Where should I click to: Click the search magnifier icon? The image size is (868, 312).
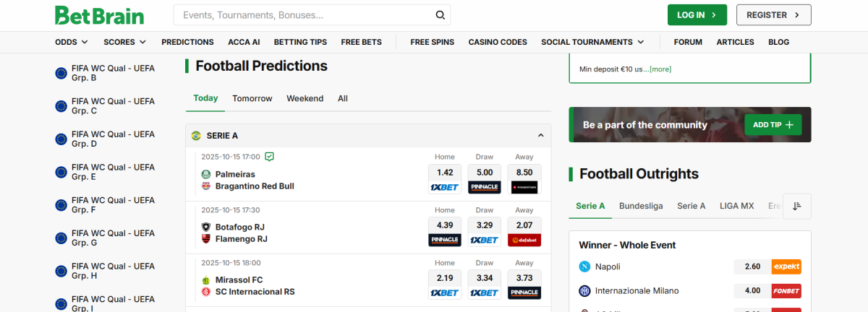(x=441, y=15)
